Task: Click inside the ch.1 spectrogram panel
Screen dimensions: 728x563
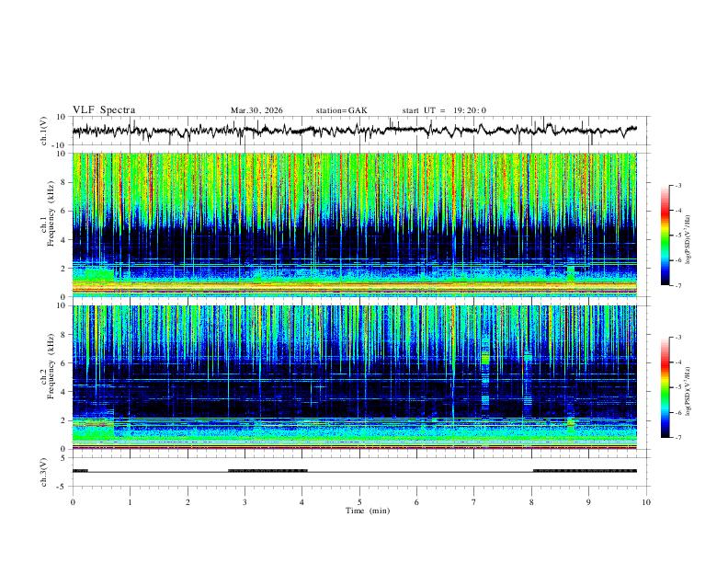Action: pyautogui.click(x=355, y=224)
